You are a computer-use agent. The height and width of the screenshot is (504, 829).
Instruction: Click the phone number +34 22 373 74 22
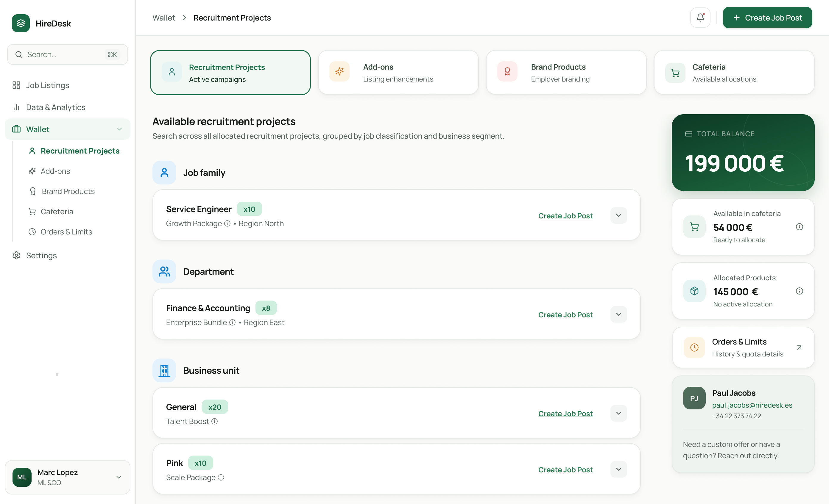pyautogui.click(x=736, y=416)
